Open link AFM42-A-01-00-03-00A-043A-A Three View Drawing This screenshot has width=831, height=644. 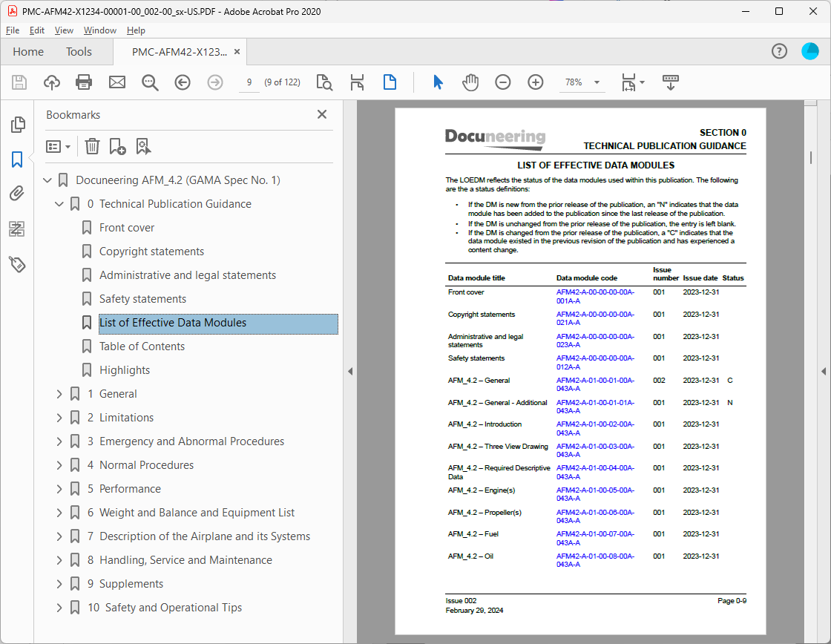594,450
